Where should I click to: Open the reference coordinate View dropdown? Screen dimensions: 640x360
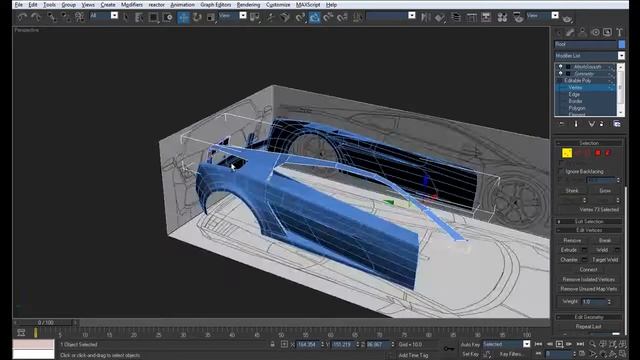pyautogui.click(x=243, y=16)
